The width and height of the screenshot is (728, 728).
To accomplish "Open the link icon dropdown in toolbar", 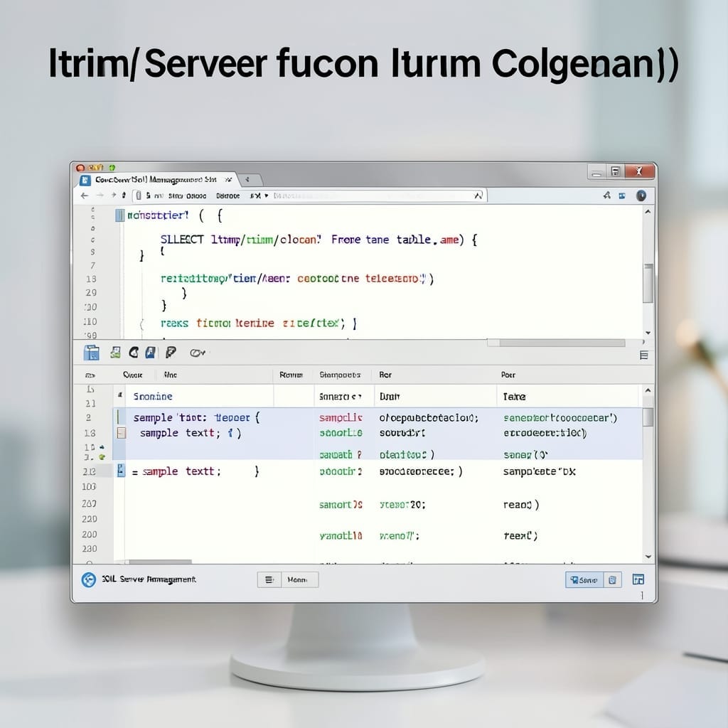I will click(198, 353).
